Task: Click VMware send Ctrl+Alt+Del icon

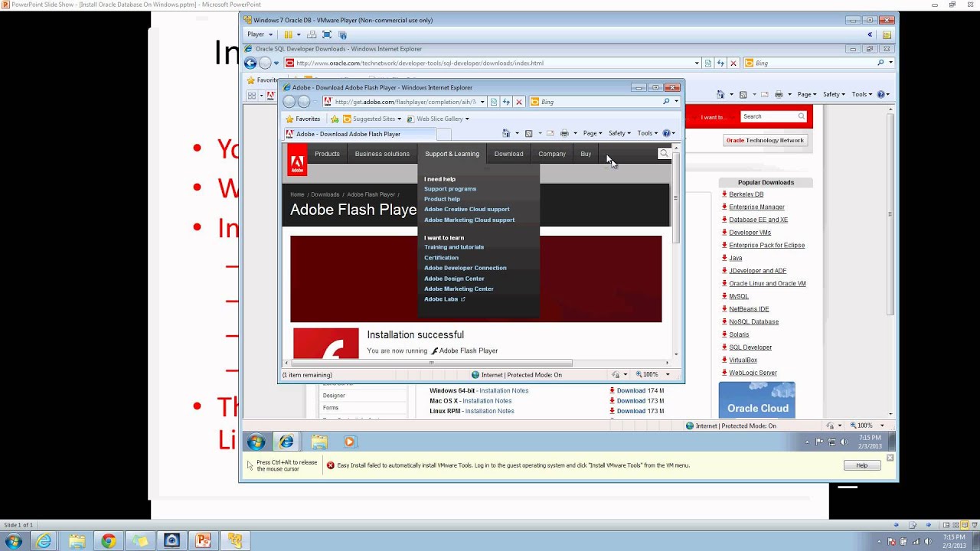Action: (312, 34)
